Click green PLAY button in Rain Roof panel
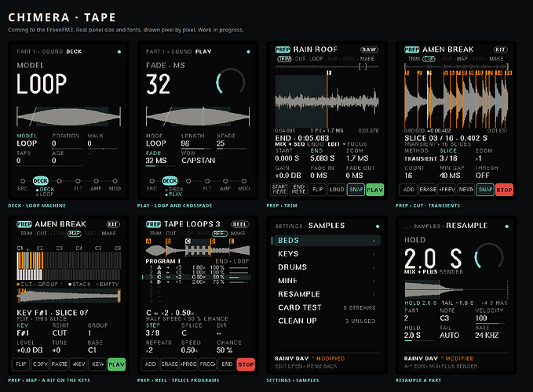This screenshot has width=533, height=392. point(374,190)
